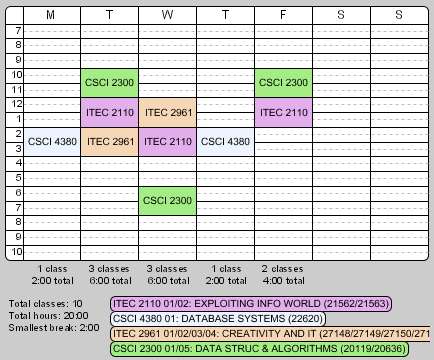This screenshot has width=434, height=360.
Task: Click the Total hours 20:00 text
Action: coord(49,316)
